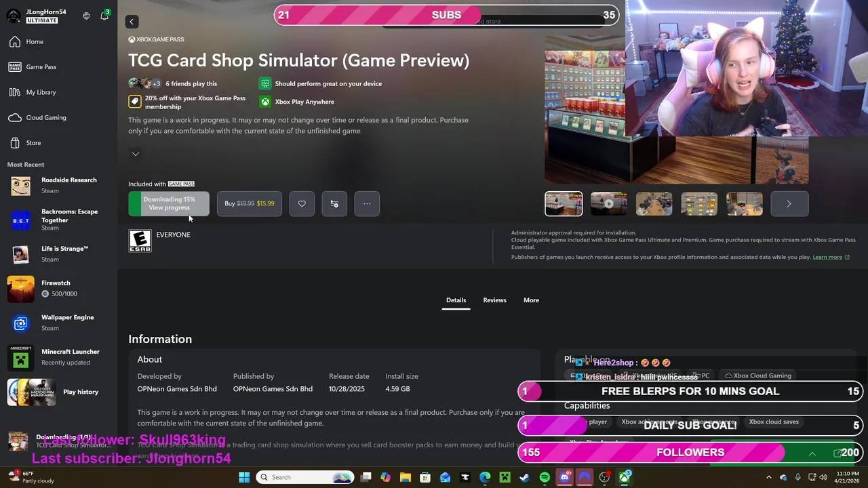
Task: Click the Xbox Game Pass label
Action: [x=156, y=39]
